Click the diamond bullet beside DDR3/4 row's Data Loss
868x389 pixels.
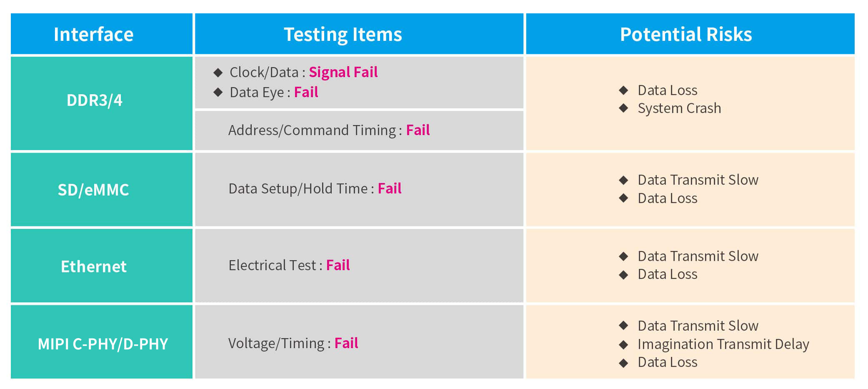click(x=623, y=90)
